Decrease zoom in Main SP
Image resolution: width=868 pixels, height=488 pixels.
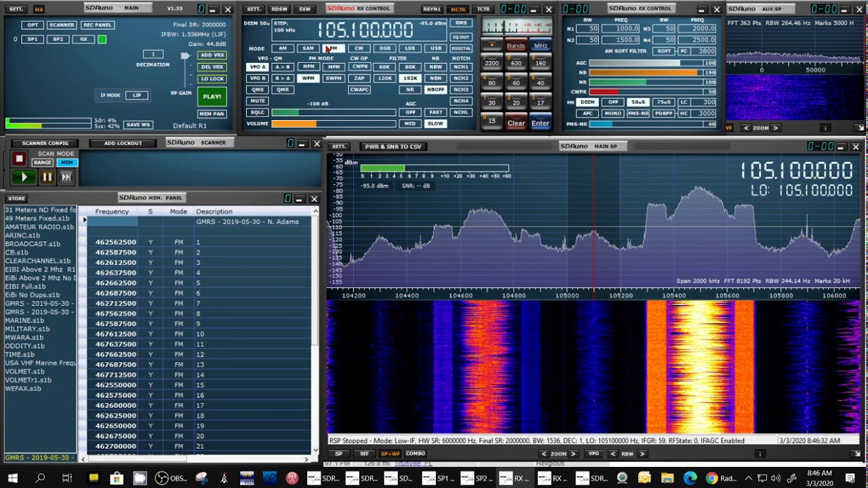click(544, 453)
